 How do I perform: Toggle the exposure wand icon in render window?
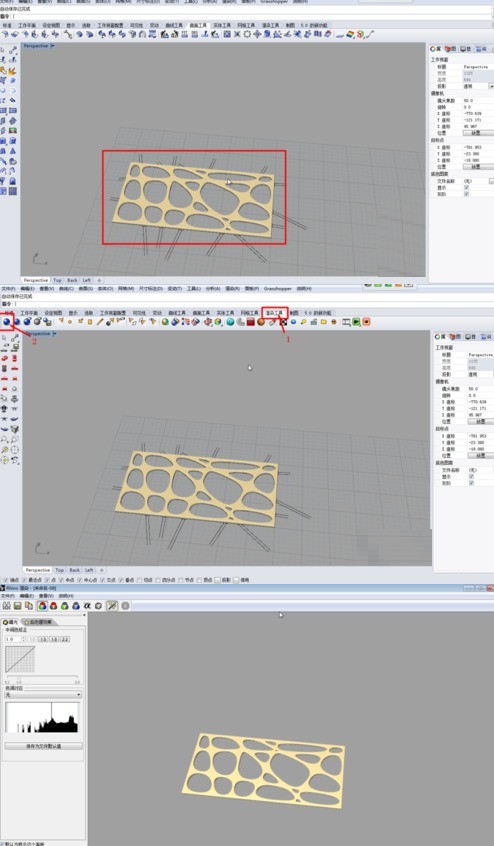(x=112, y=606)
